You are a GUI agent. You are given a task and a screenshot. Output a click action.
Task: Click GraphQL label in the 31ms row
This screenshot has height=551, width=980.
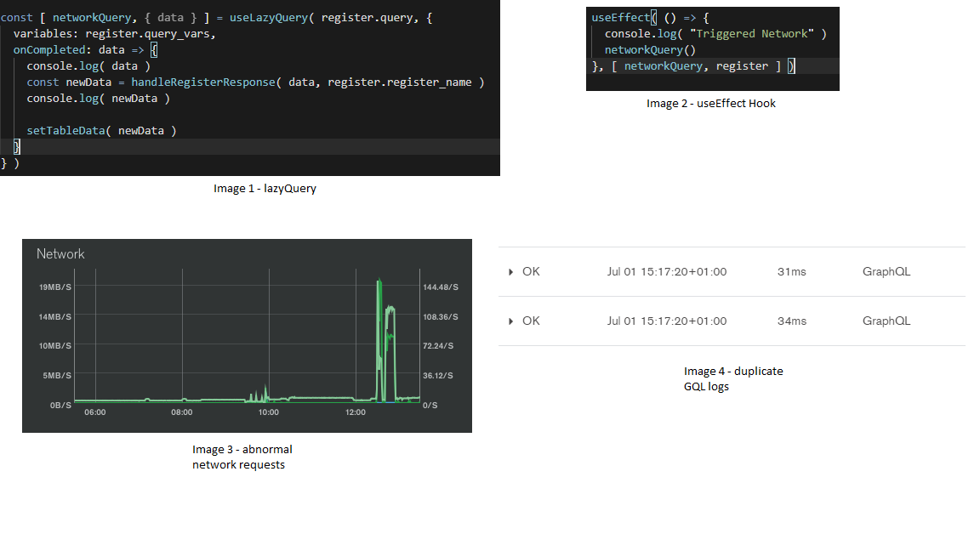(x=886, y=272)
